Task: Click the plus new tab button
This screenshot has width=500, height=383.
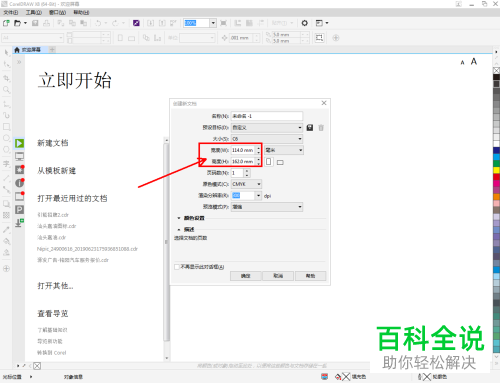Action: pos(52,50)
